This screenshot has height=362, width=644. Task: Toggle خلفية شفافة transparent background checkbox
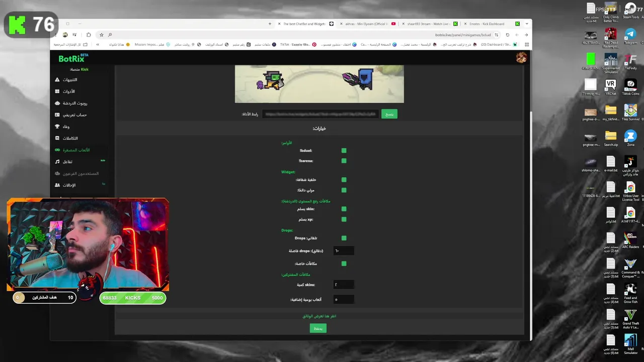tap(344, 179)
